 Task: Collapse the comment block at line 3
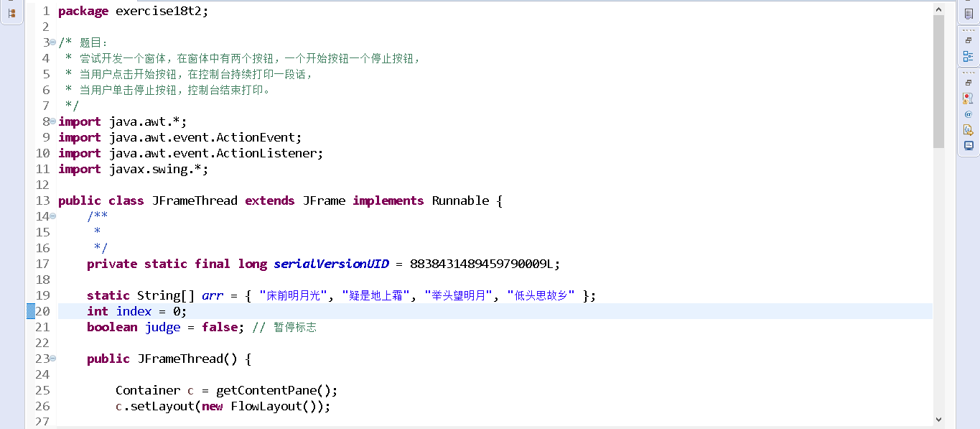pyautogui.click(x=53, y=42)
